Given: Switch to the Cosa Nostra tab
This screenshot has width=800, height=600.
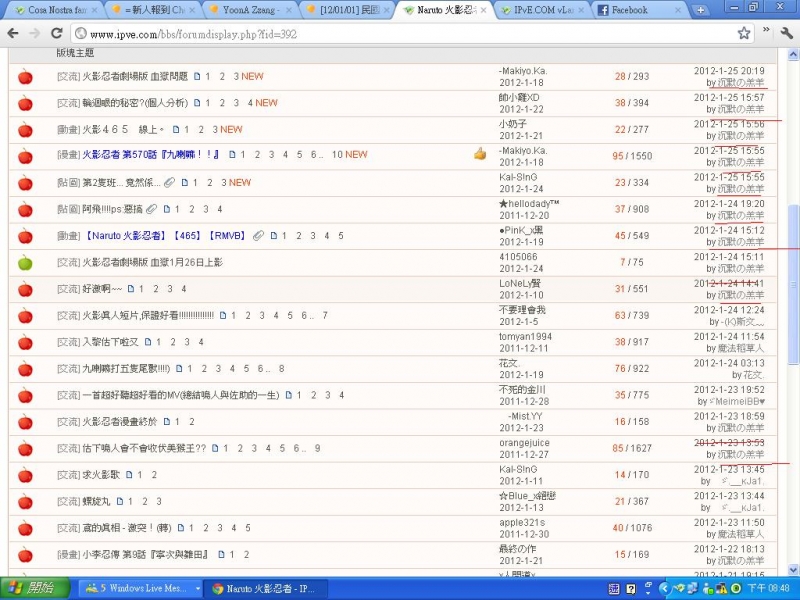Looking at the screenshot, I should pos(55,10).
